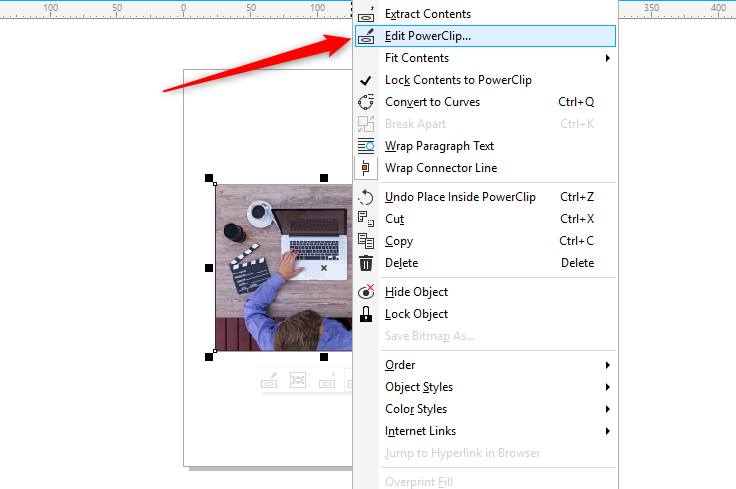Click the Cut scissors icon
Image resolution: width=736 pixels, height=489 pixels.
(366, 219)
